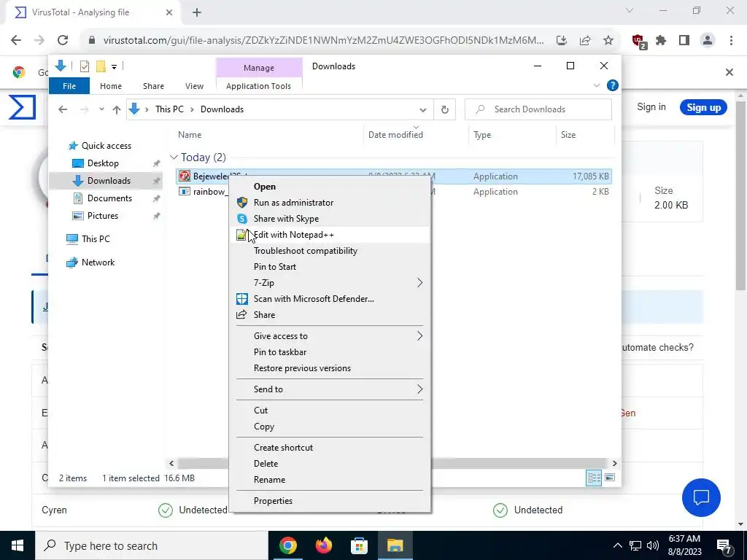Open the View ribbon tab
This screenshot has height=560, width=747.
click(x=194, y=86)
